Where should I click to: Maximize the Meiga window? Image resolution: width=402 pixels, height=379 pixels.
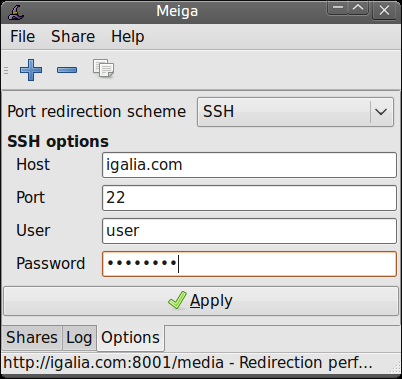click(x=358, y=8)
